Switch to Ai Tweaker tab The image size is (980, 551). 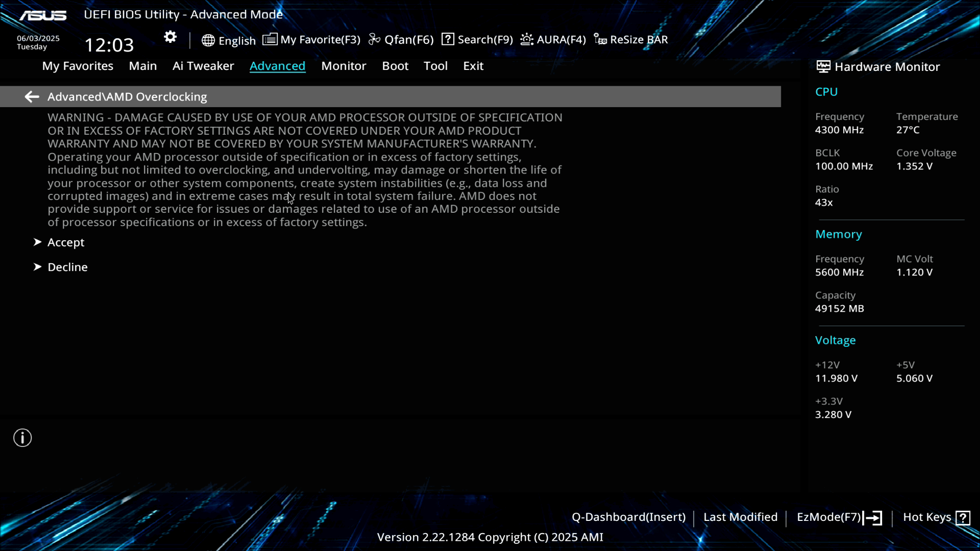(203, 66)
